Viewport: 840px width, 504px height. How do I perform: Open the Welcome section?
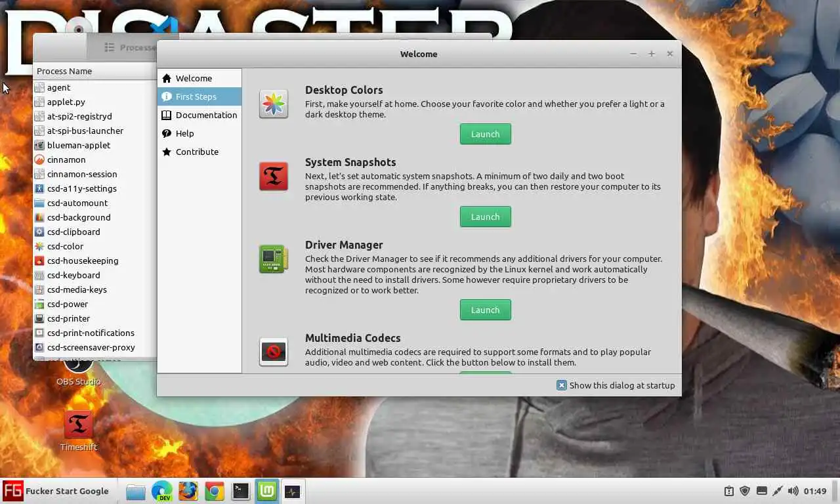199,78
